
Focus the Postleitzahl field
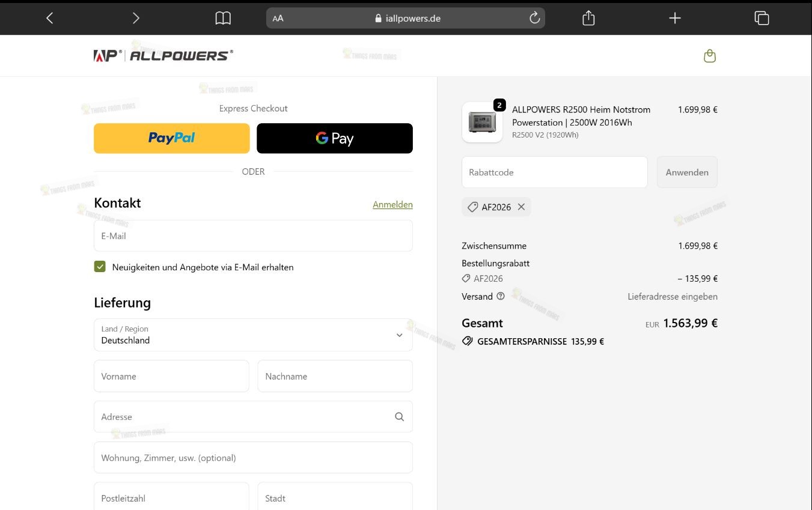171,497
